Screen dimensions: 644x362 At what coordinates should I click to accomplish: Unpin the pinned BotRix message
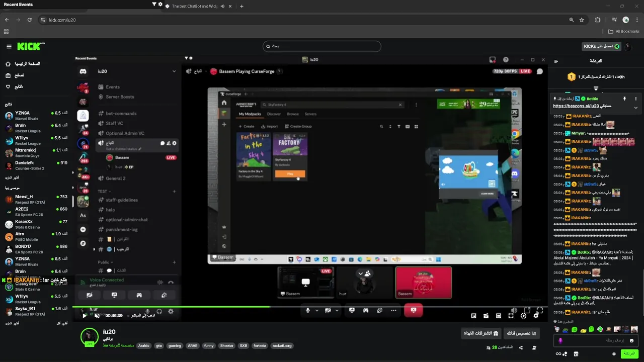click(x=624, y=99)
